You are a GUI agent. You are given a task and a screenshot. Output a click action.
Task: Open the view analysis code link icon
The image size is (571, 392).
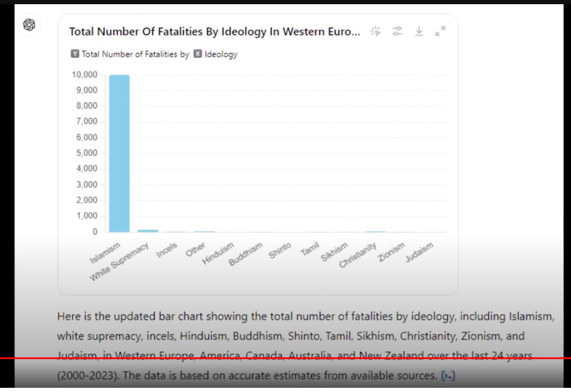point(448,376)
